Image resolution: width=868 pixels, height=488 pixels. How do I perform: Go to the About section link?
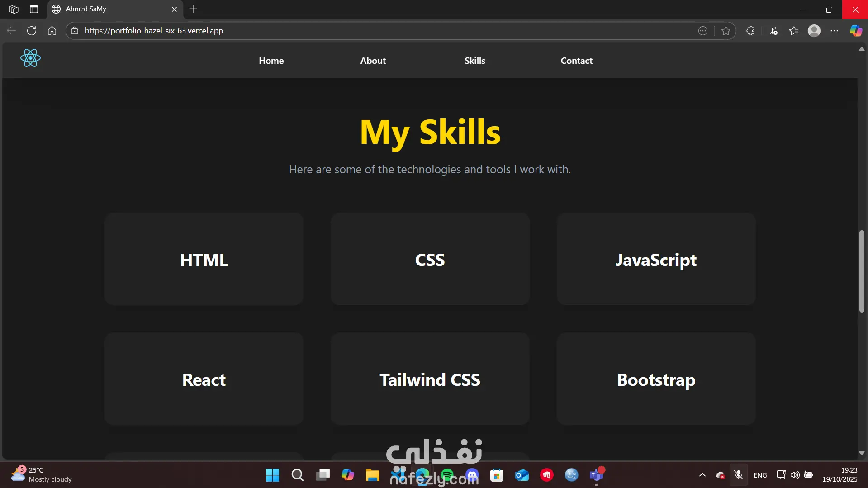point(373,61)
